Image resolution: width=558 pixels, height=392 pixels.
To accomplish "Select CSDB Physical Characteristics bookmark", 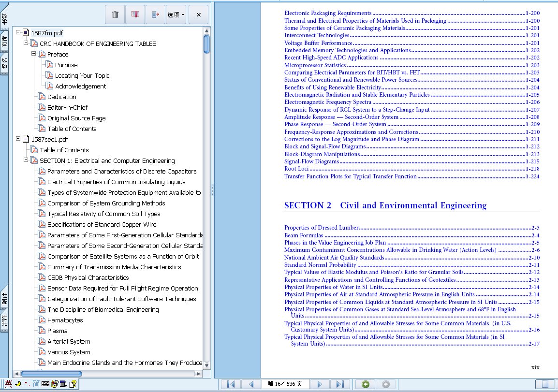I will point(88,278).
